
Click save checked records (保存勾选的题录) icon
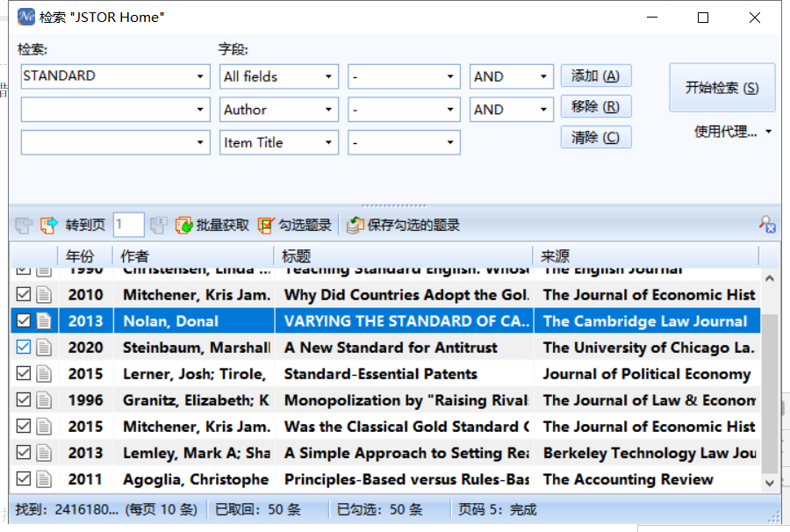355,226
